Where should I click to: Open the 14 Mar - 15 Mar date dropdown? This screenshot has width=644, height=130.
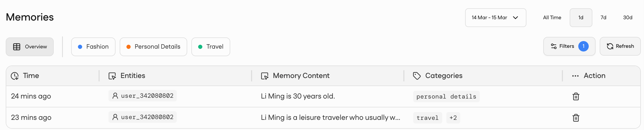tap(495, 18)
